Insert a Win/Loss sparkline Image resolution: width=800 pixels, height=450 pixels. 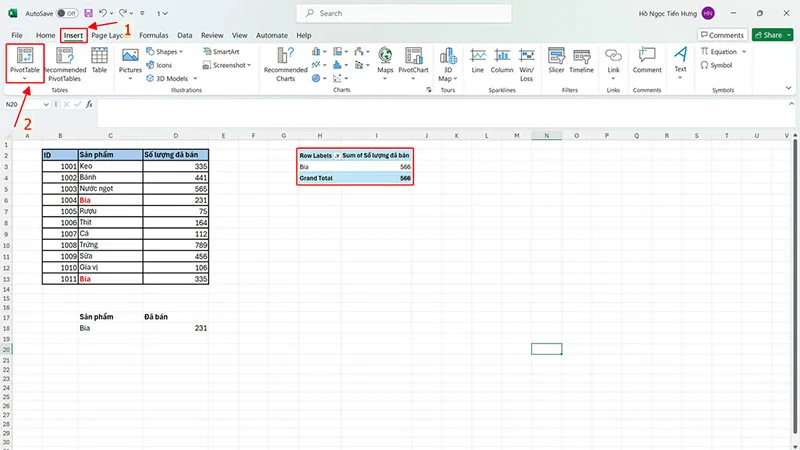tap(527, 64)
